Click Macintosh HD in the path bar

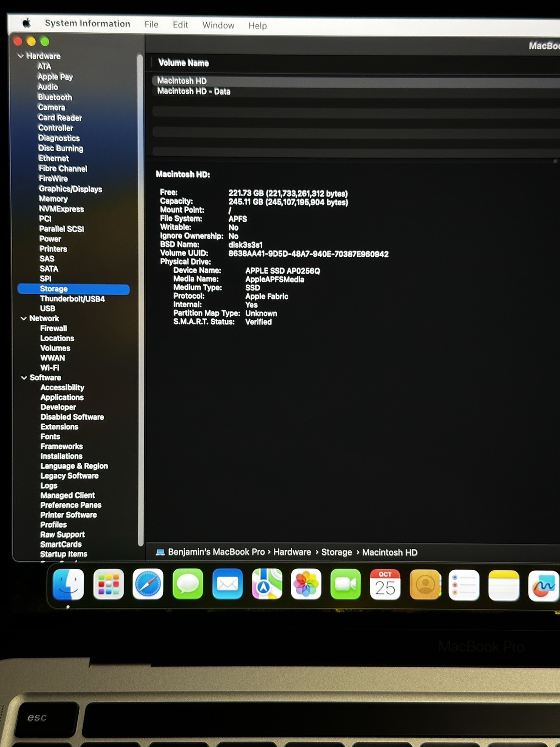pos(390,552)
